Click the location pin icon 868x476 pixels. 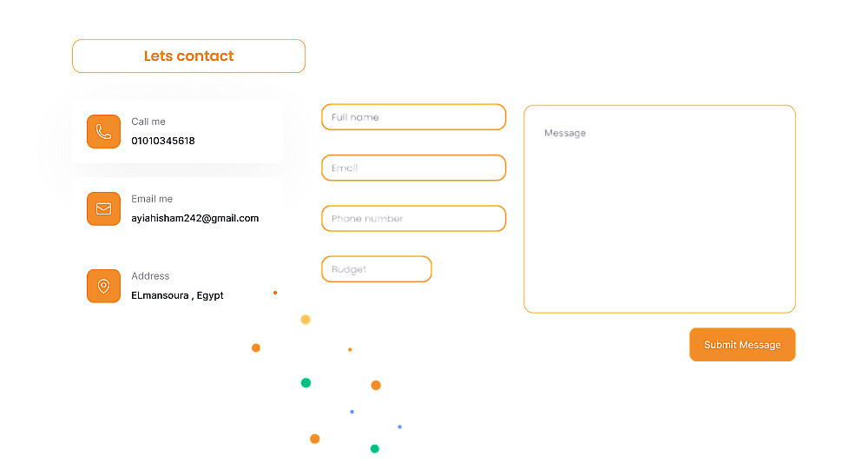(x=103, y=286)
